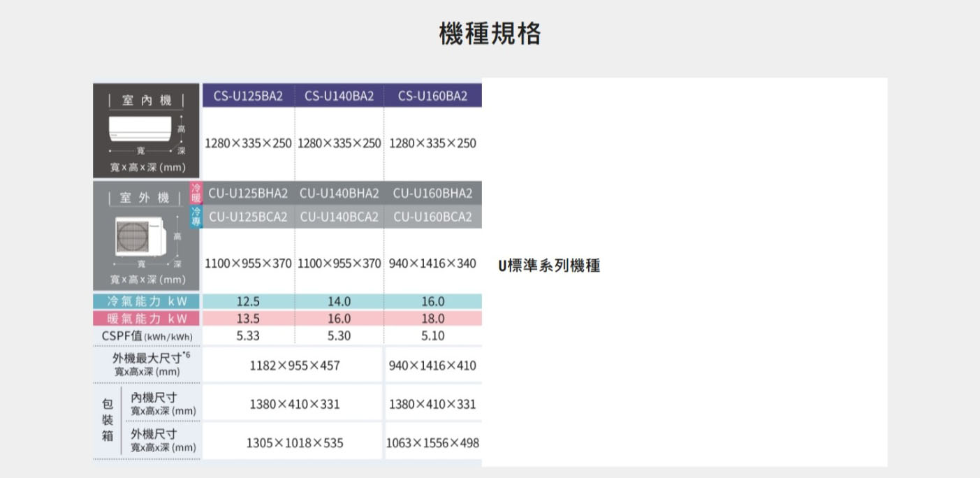Click the blue 冷專 badge
This screenshot has width=980, height=478.
tap(196, 216)
